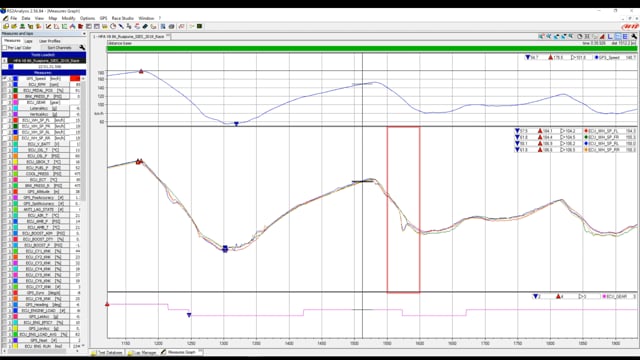Click the blue L icon in graph toolbar
The width and height of the screenshot is (640, 360).
click(610, 37)
